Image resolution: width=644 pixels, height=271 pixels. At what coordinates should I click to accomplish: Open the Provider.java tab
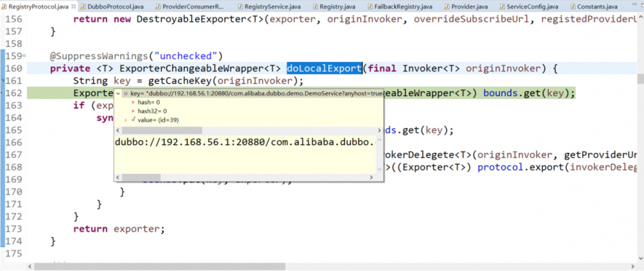467,6
